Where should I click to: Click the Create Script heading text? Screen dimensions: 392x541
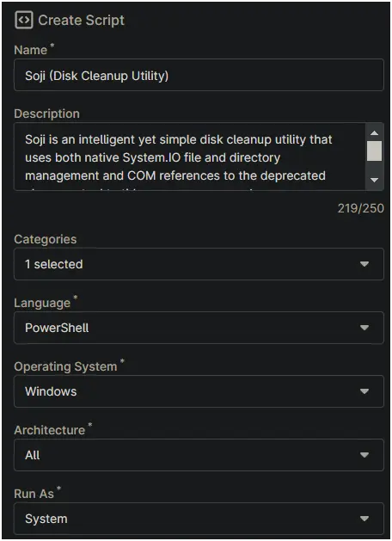[x=81, y=21]
